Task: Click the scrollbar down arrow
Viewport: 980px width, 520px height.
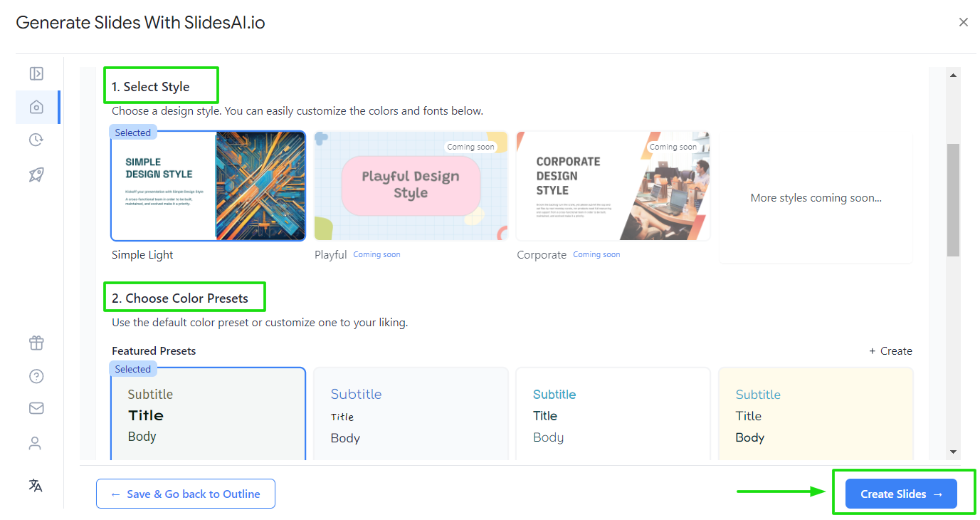Action: (954, 452)
